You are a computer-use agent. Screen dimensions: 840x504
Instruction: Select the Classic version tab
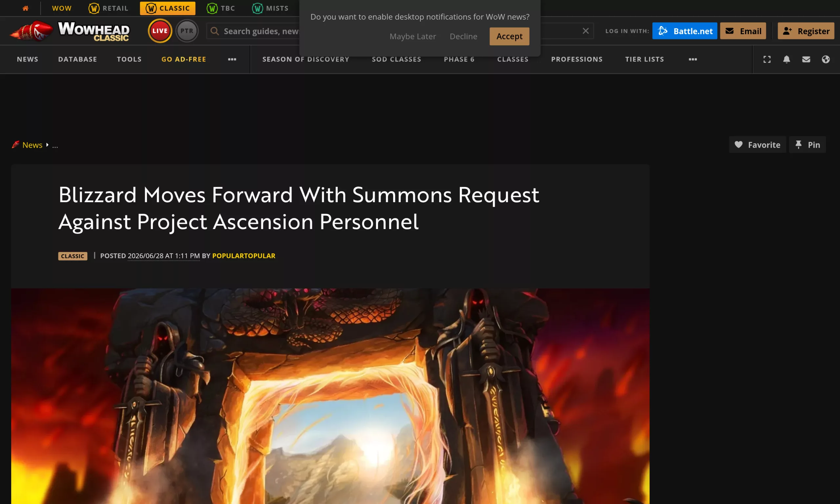(167, 8)
